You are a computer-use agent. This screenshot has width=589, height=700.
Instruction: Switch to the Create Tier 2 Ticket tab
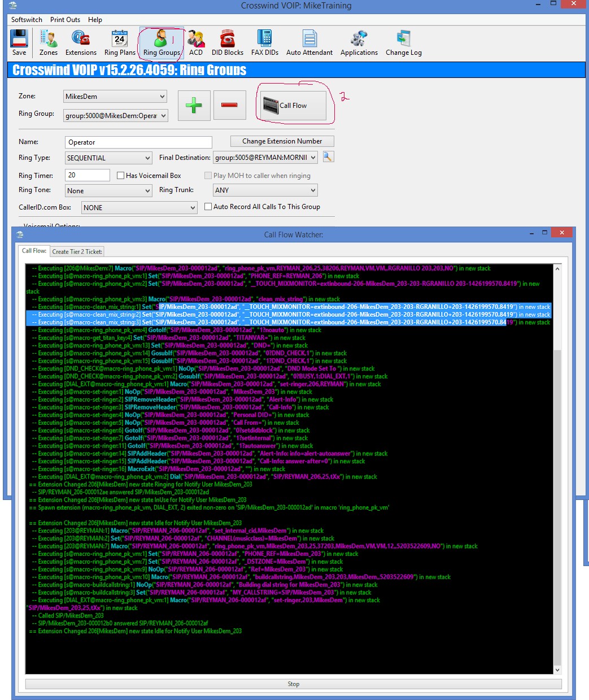click(77, 251)
